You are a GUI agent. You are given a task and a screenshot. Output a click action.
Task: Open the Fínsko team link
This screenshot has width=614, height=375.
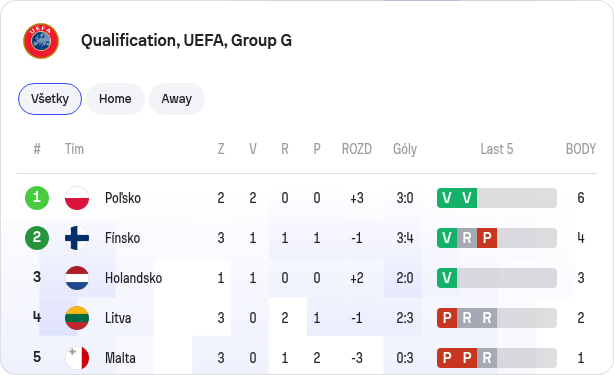(122, 238)
